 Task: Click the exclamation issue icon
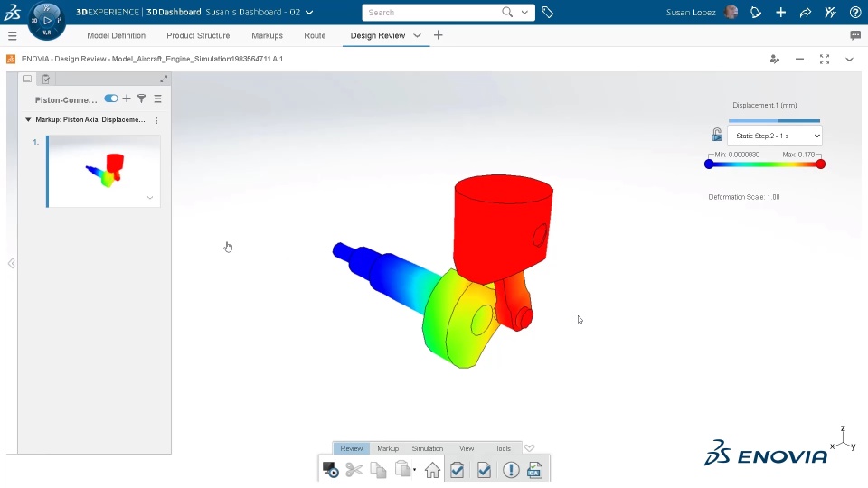pyautogui.click(x=511, y=470)
